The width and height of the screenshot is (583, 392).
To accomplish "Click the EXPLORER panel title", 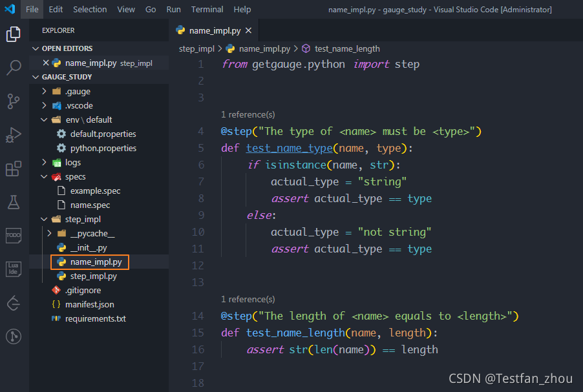I will point(58,30).
